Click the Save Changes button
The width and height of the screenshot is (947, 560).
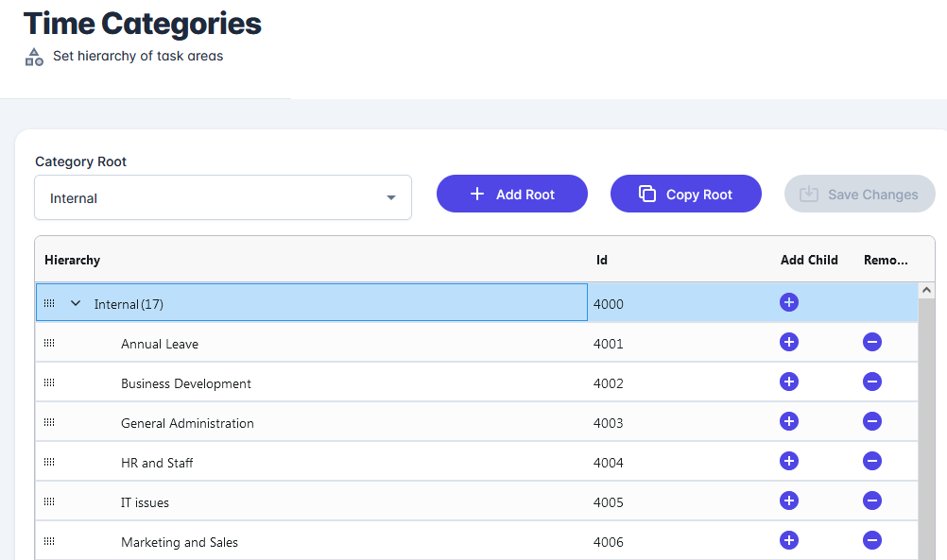[x=860, y=194]
